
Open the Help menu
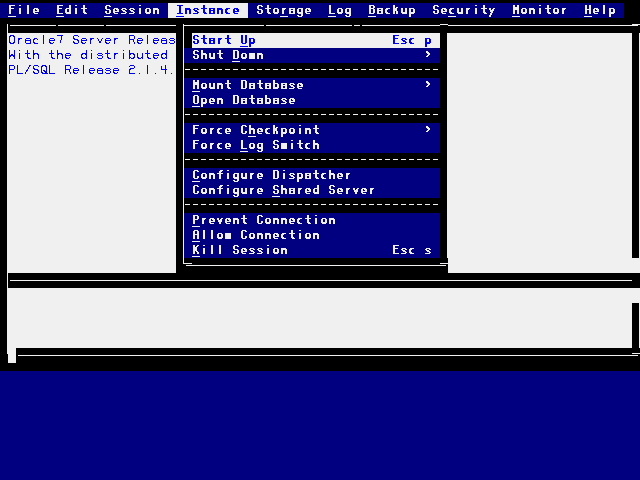point(600,10)
